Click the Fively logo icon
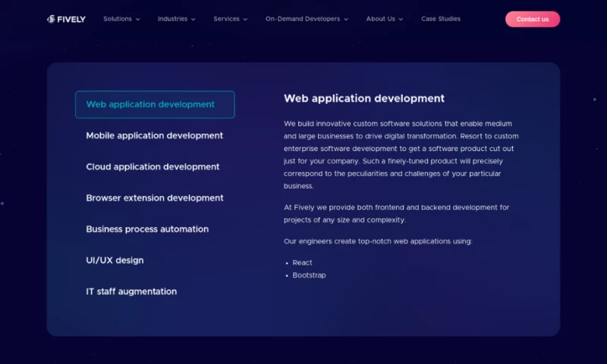Image resolution: width=607 pixels, height=364 pixels. click(52, 19)
